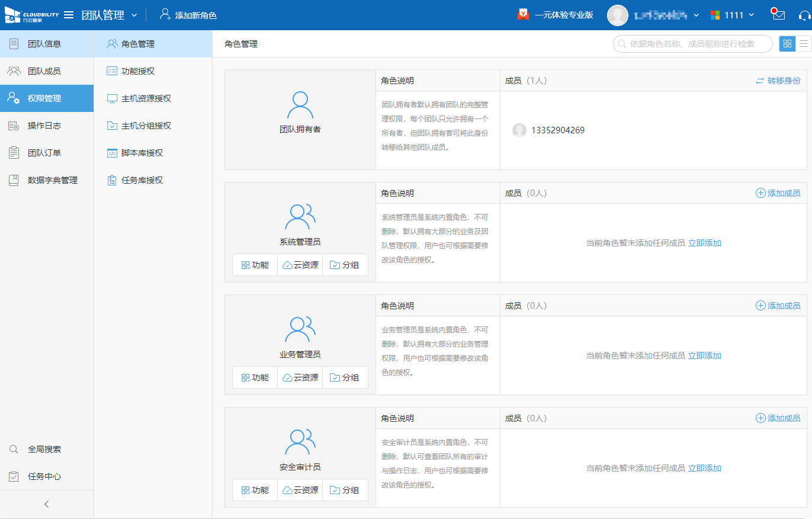Open the Task Center icon in sidebar
This screenshot has height=519, width=812.
pyautogui.click(x=14, y=476)
